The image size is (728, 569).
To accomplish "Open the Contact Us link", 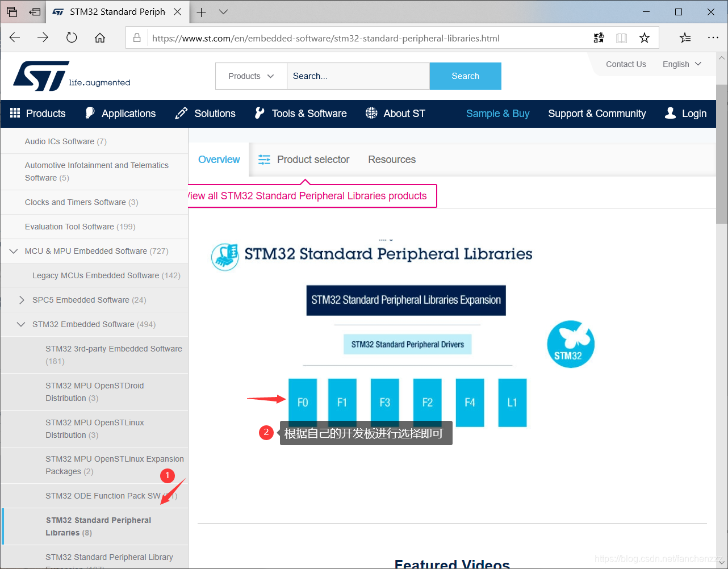I will 626,64.
